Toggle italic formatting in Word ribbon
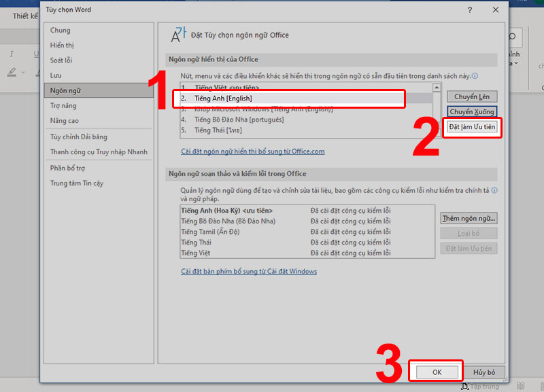 point(12,54)
